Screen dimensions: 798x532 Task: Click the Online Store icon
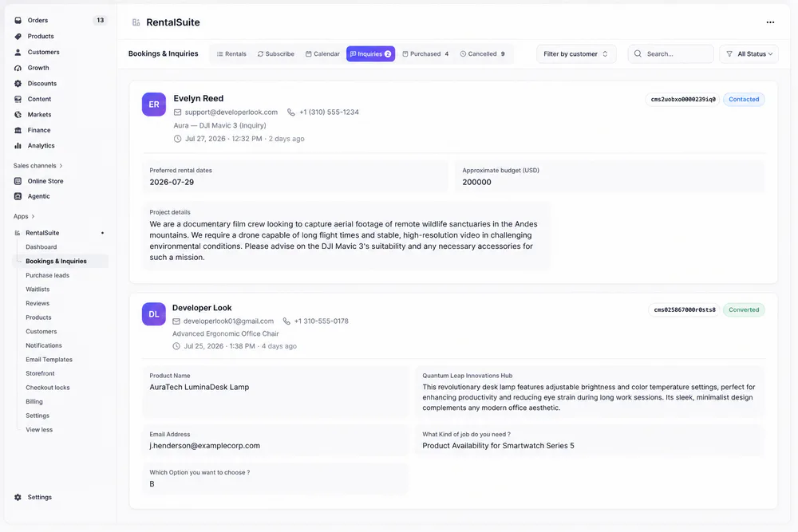[x=18, y=181]
